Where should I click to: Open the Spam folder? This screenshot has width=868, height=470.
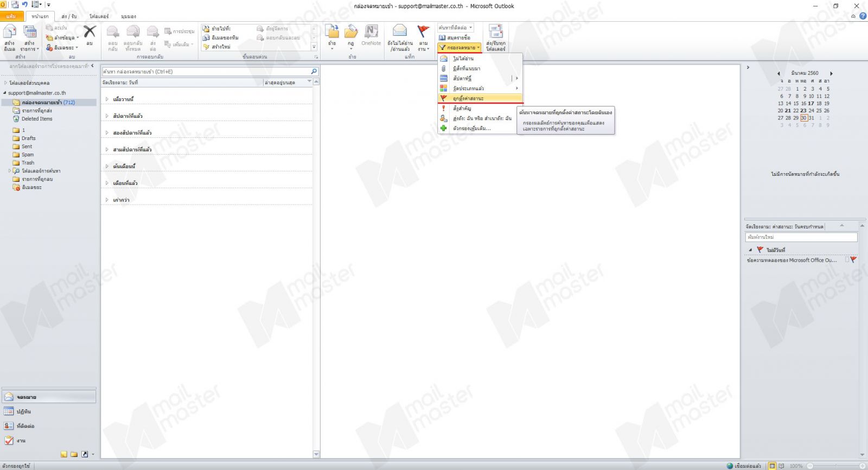coord(27,155)
